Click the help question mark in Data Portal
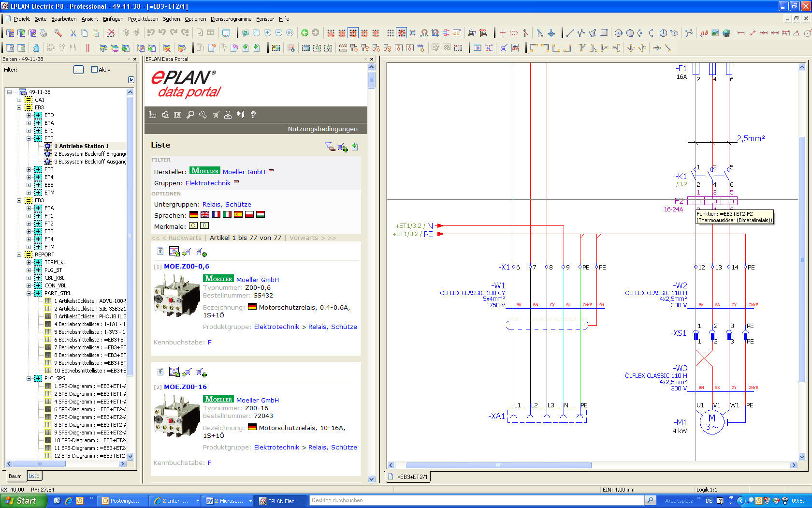Viewport: 812px width, 508px height. pyautogui.click(x=253, y=115)
